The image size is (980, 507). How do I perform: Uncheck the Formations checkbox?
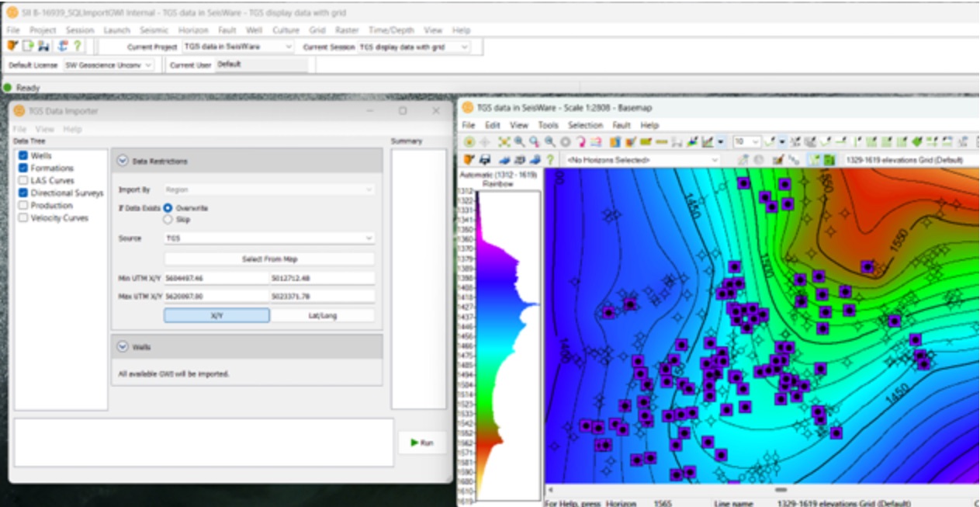(23, 168)
